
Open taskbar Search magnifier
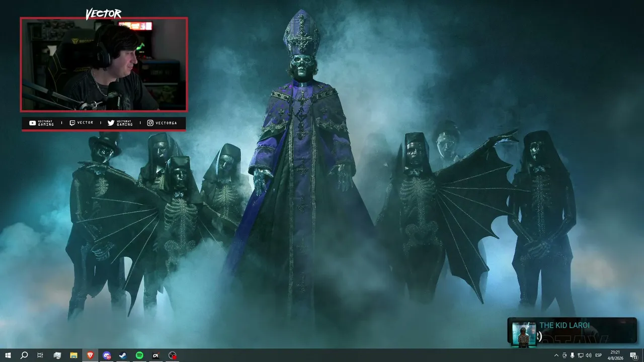coord(24,355)
